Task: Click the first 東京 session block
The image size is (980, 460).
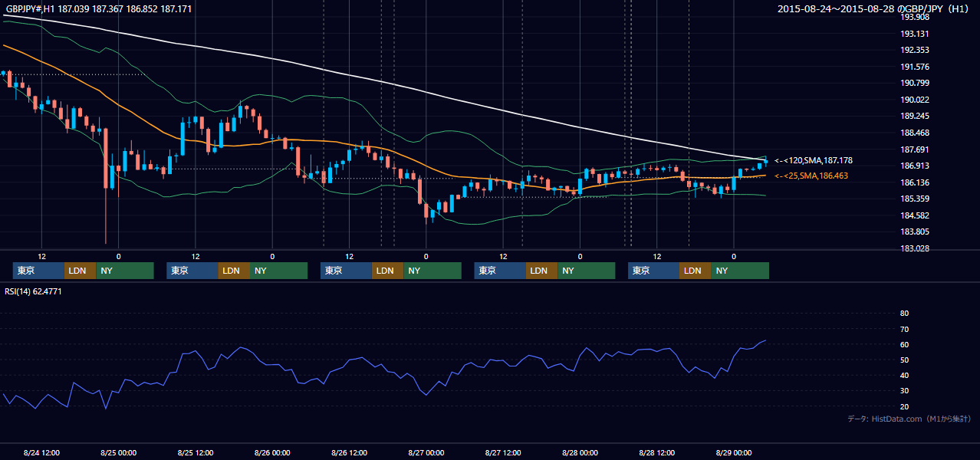Action: 38,271
